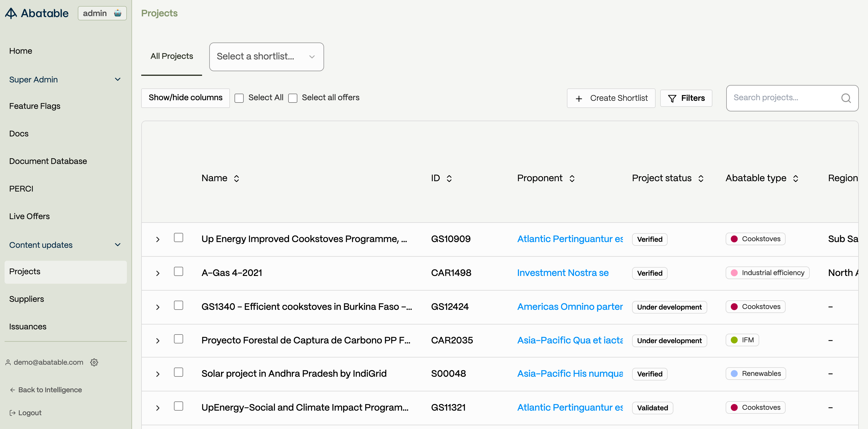Open Live Offers in sidebar

(x=29, y=216)
